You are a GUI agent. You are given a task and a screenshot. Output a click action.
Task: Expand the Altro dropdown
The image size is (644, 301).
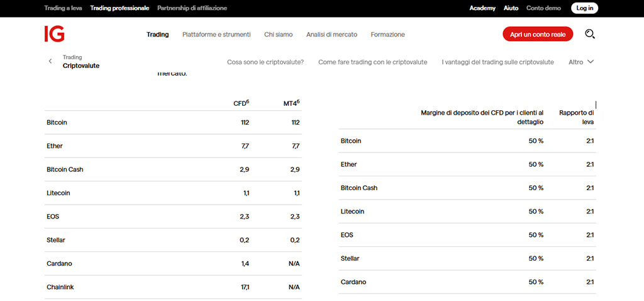(581, 62)
